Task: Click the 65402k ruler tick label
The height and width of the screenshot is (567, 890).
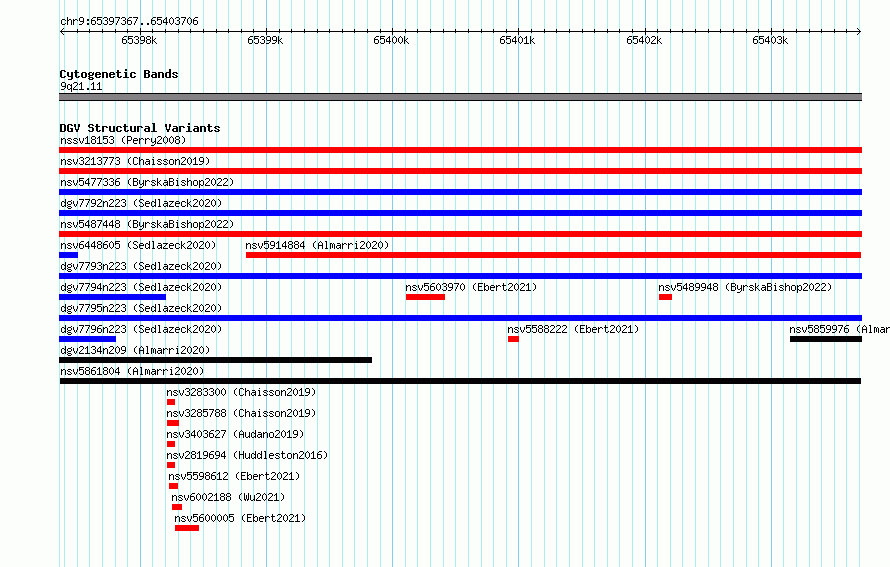Action: tap(644, 40)
